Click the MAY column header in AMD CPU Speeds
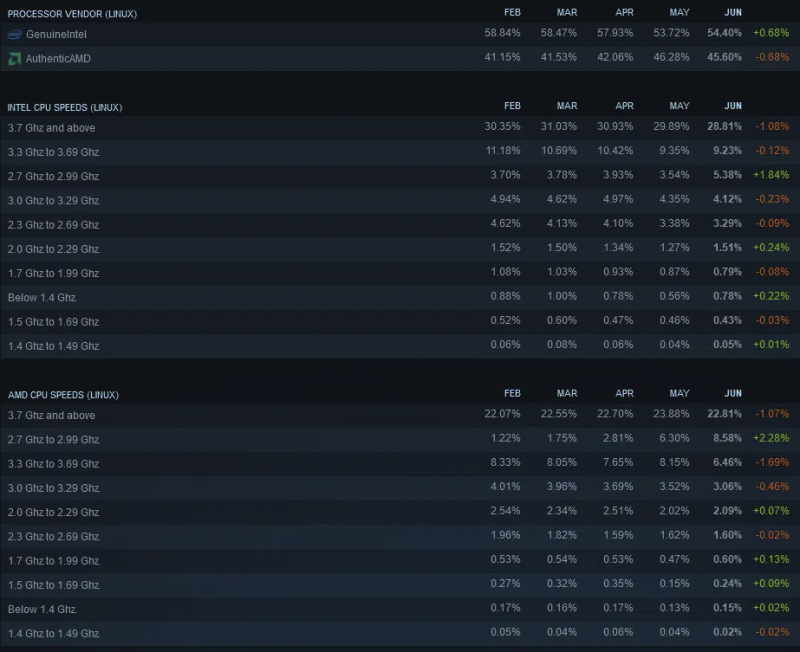800x652 pixels. [679, 393]
